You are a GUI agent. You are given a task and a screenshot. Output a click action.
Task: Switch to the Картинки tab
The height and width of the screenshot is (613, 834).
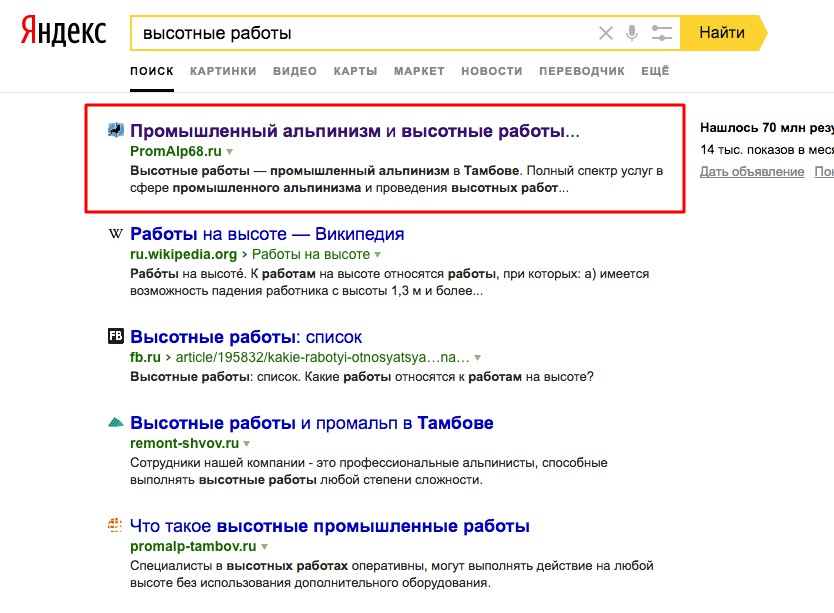point(223,71)
